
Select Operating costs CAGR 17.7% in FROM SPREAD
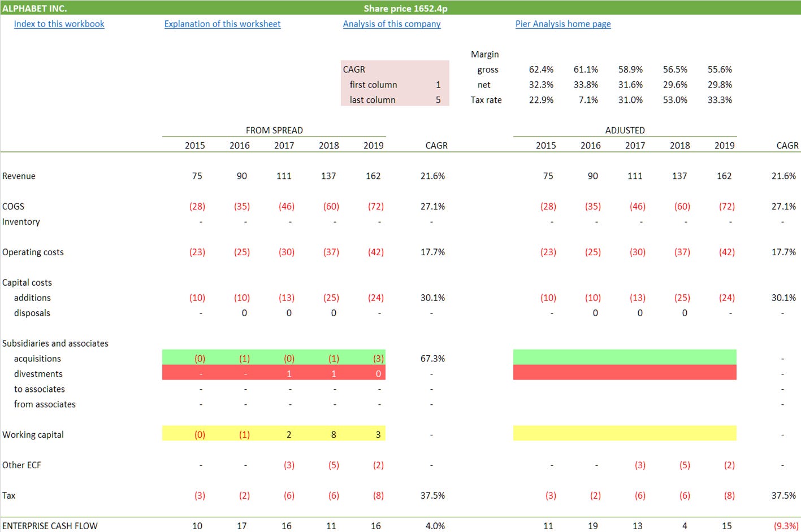point(432,252)
